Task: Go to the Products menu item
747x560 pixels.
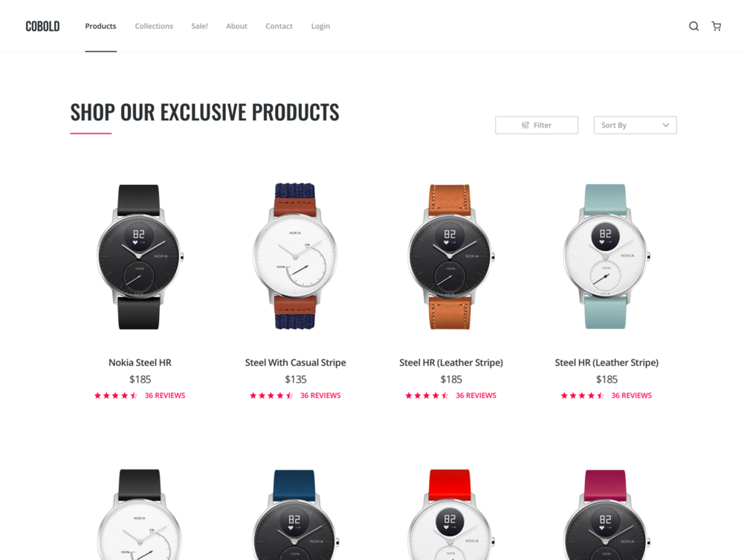Action: coord(100,26)
